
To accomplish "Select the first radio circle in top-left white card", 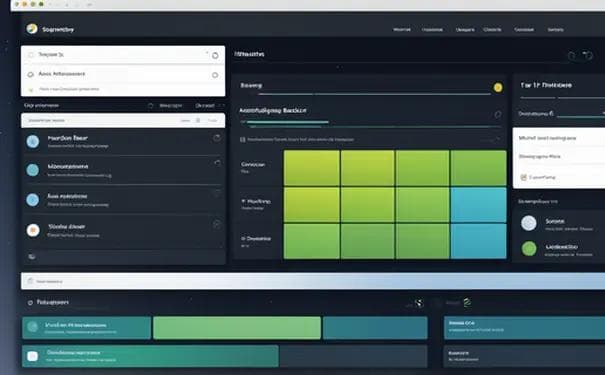I will click(x=30, y=55).
